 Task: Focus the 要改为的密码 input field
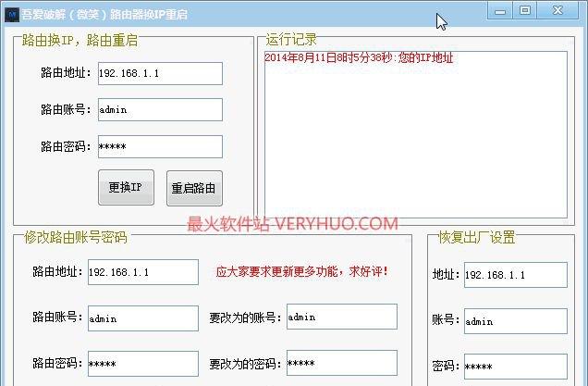pyautogui.click(x=342, y=363)
